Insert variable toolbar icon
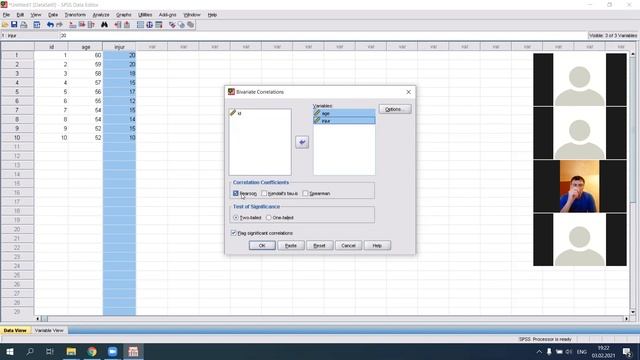Image resolution: width=640 pixels, height=360 pixels. coord(127,25)
